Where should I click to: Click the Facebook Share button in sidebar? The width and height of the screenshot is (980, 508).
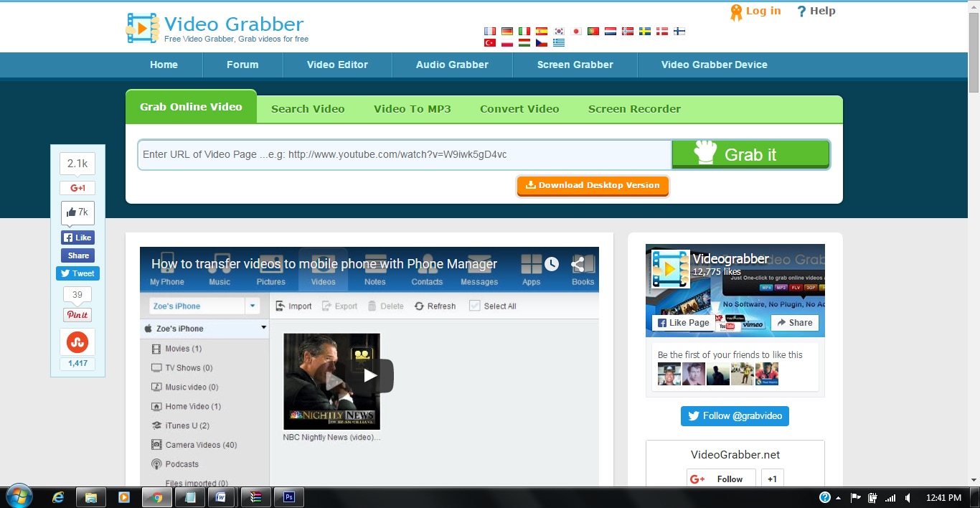[x=77, y=255]
